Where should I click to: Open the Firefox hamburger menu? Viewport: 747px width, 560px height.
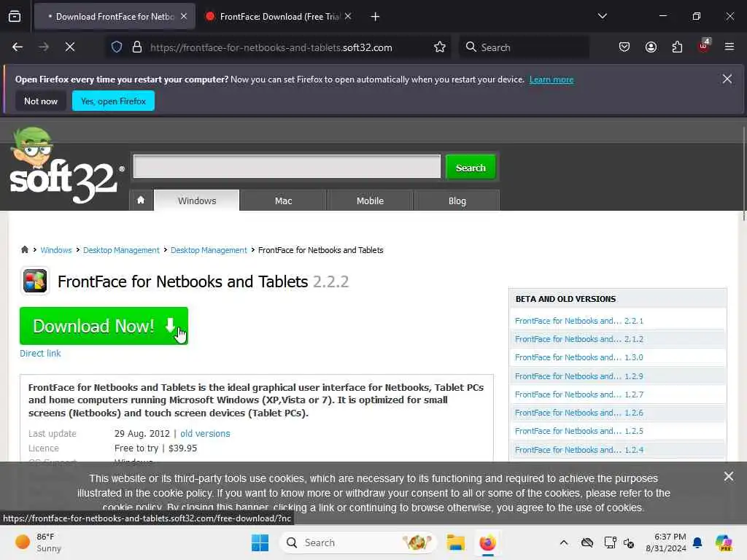[729, 47]
